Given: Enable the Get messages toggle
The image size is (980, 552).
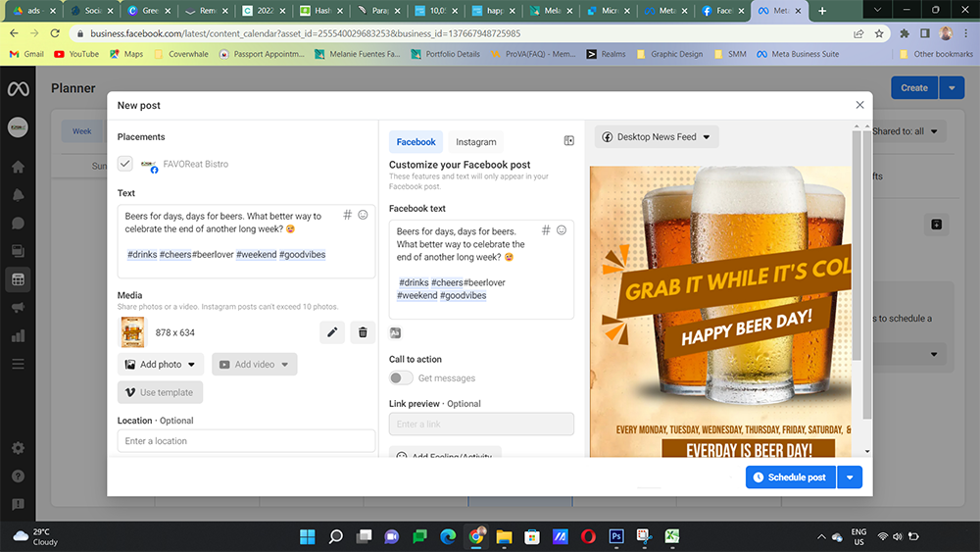Looking at the screenshot, I should coord(401,378).
